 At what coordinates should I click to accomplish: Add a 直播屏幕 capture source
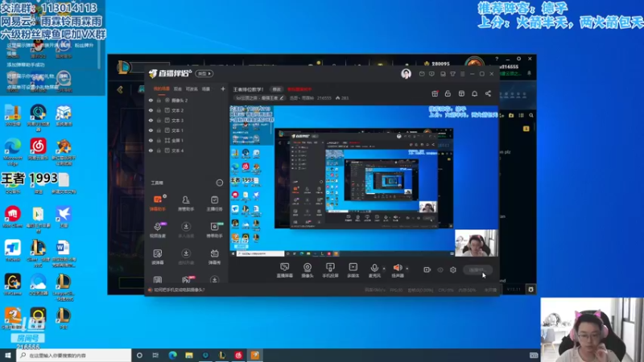click(285, 270)
